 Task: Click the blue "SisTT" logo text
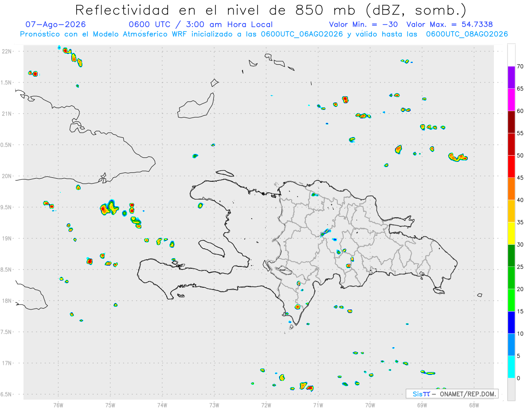421,394
